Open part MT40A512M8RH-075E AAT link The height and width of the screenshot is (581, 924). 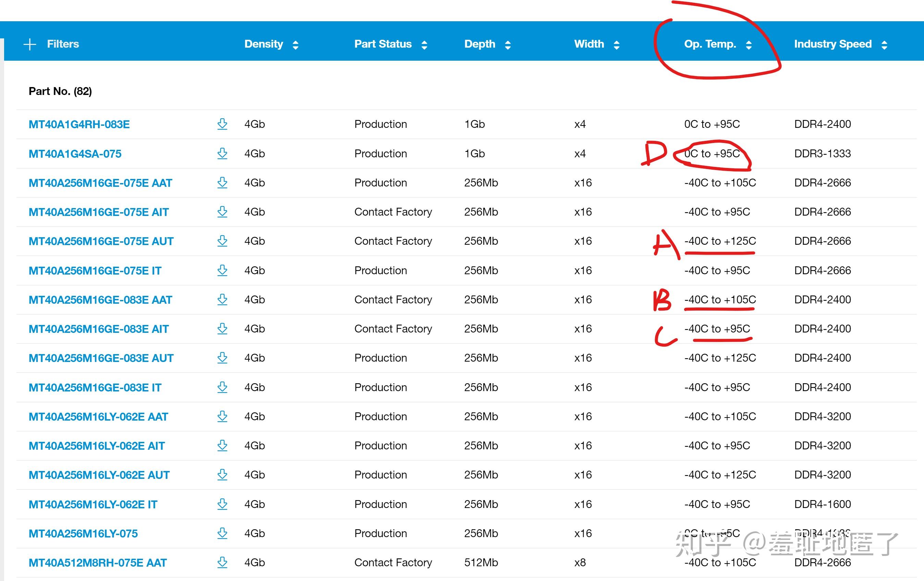coord(97,563)
